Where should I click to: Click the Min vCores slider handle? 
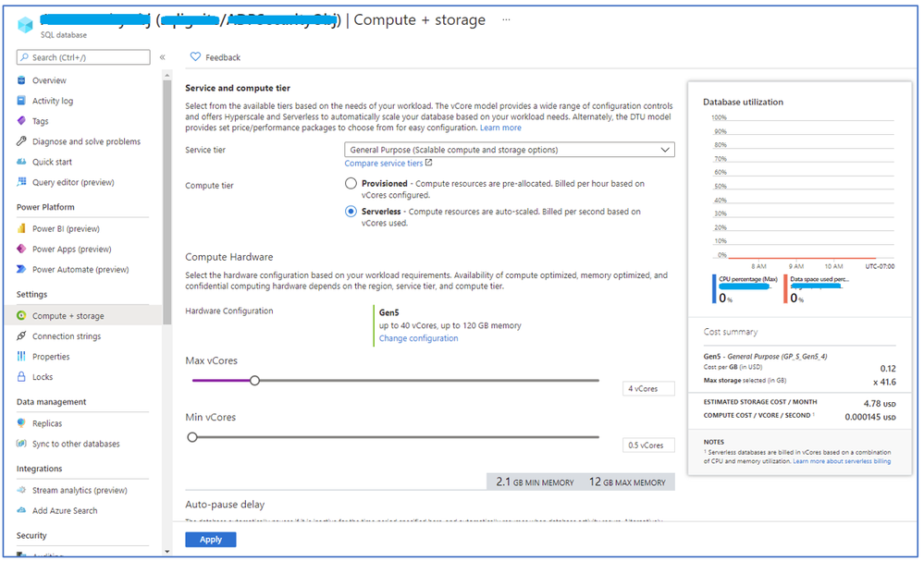pos(192,437)
